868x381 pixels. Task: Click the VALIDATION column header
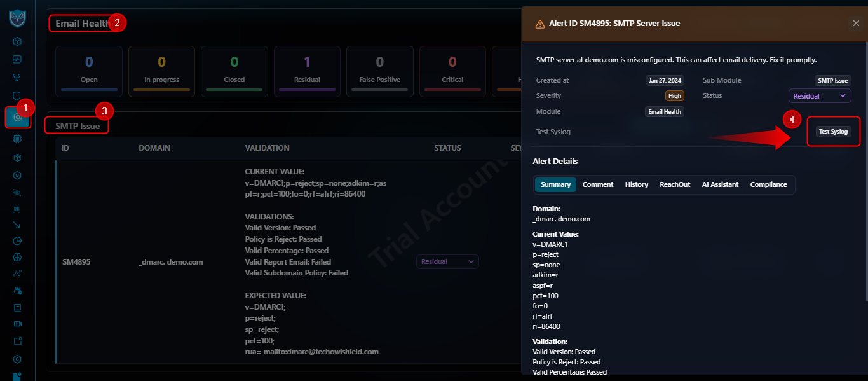(267, 148)
